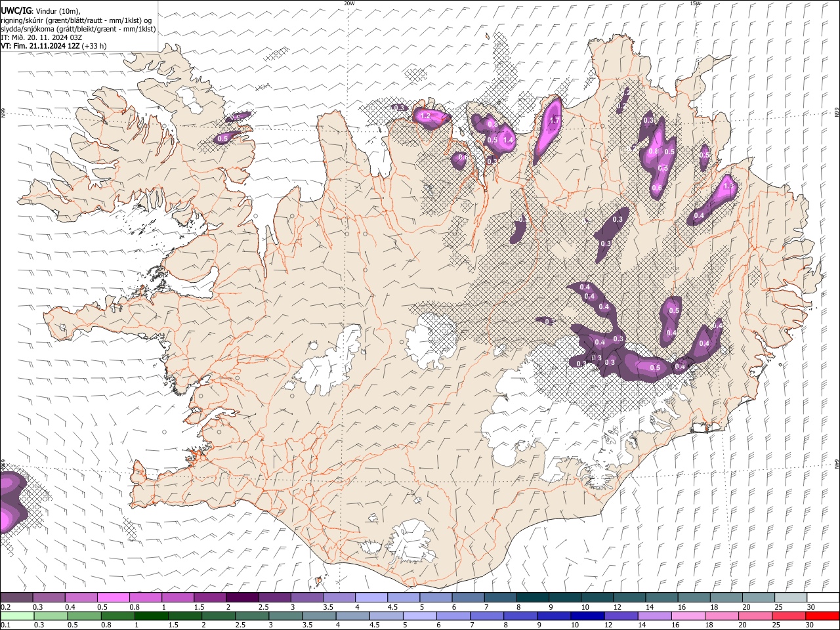The width and height of the screenshot is (840, 630).
Task: Click the '0.1' tick label on the lower scale
Action: click(5, 625)
